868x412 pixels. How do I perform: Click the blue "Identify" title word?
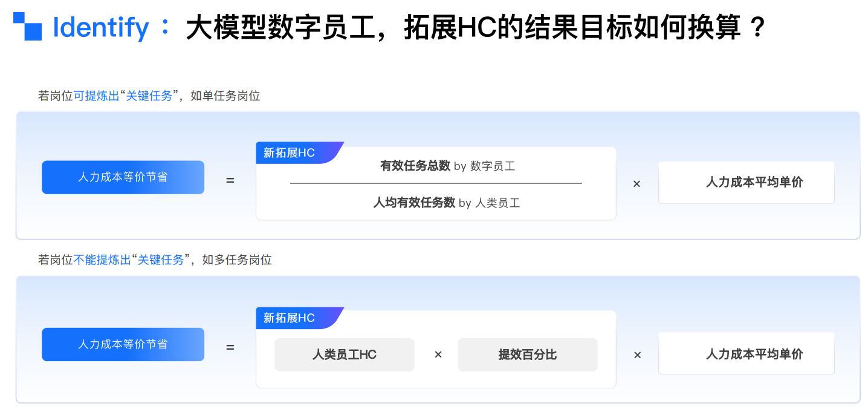tap(100, 28)
